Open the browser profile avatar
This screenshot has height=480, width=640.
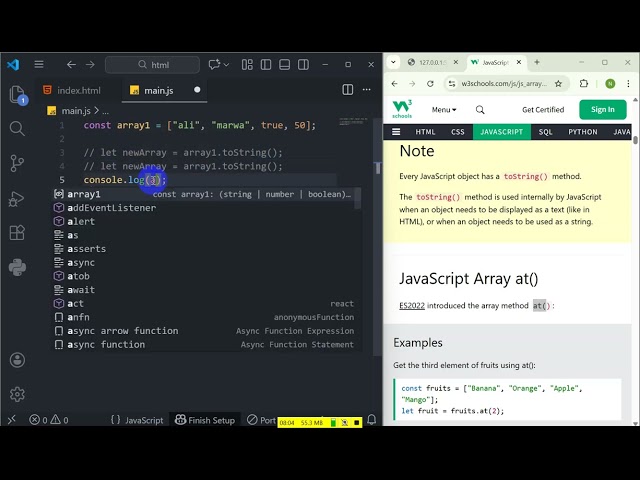[610, 84]
